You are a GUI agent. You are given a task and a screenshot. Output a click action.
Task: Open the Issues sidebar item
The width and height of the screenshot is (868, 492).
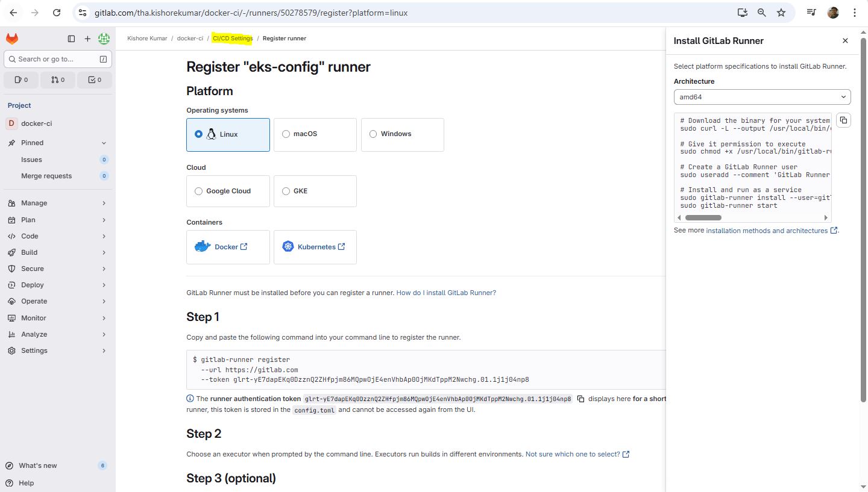coord(31,160)
